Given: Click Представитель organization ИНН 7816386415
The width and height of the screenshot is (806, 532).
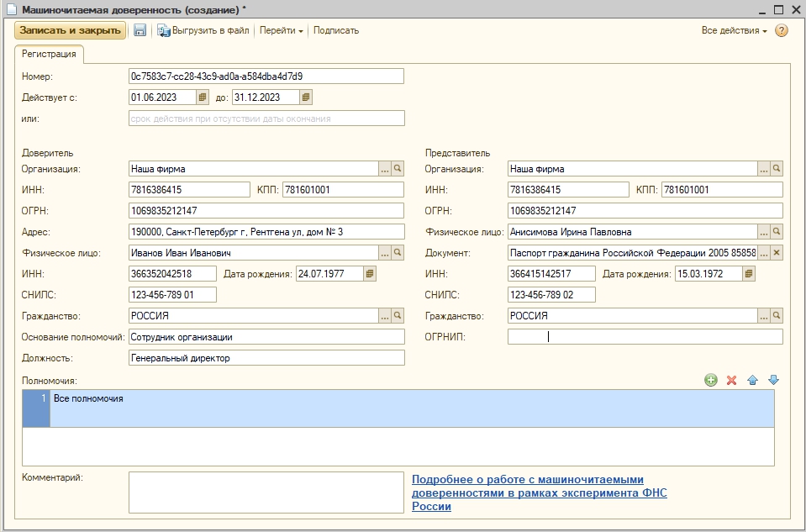Looking at the screenshot, I should (x=568, y=190).
